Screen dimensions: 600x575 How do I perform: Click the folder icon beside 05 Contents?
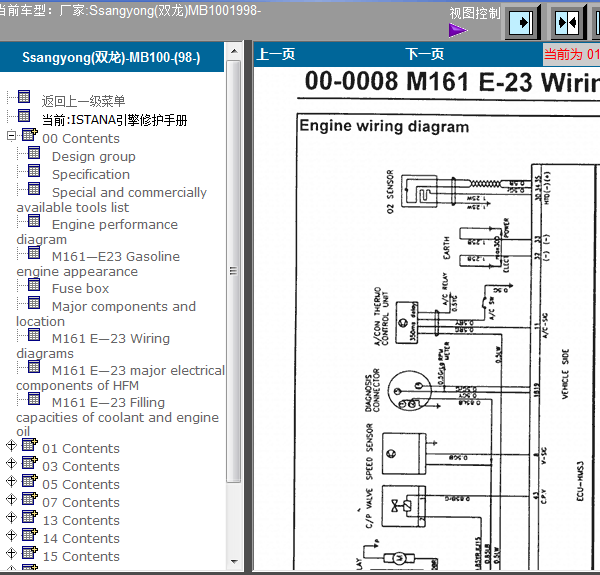click(29, 481)
